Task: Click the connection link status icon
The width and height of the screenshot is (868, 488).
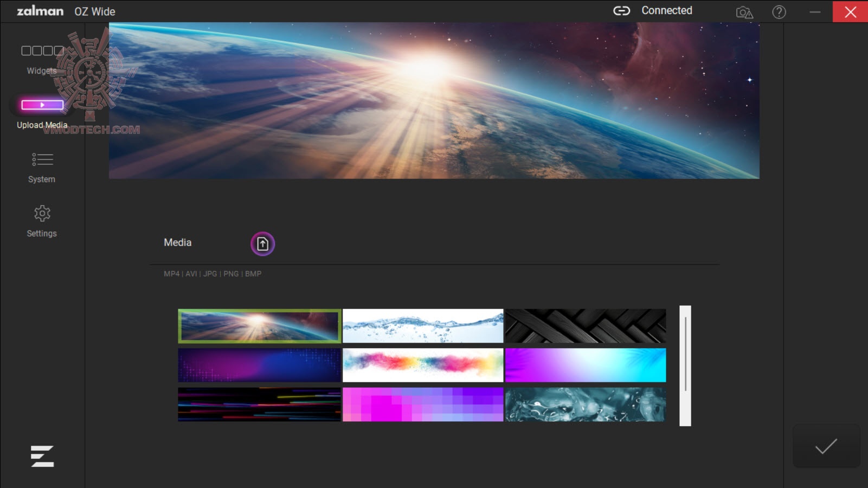Action: pos(621,11)
